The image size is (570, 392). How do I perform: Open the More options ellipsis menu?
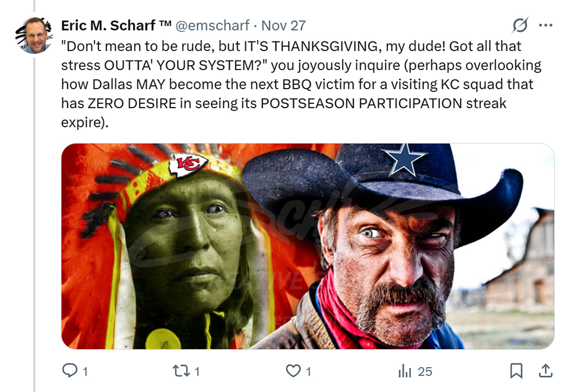click(545, 26)
